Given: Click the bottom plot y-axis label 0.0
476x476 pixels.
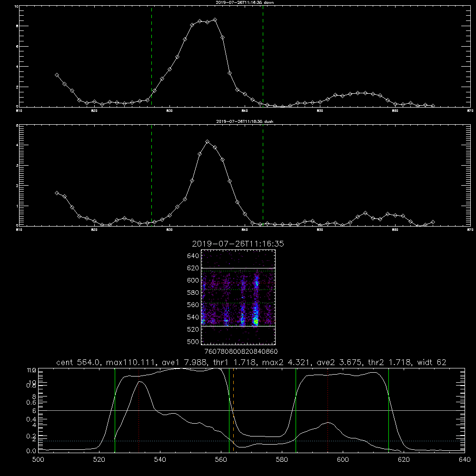Looking at the screenshot, I should [x=31, y=451].
